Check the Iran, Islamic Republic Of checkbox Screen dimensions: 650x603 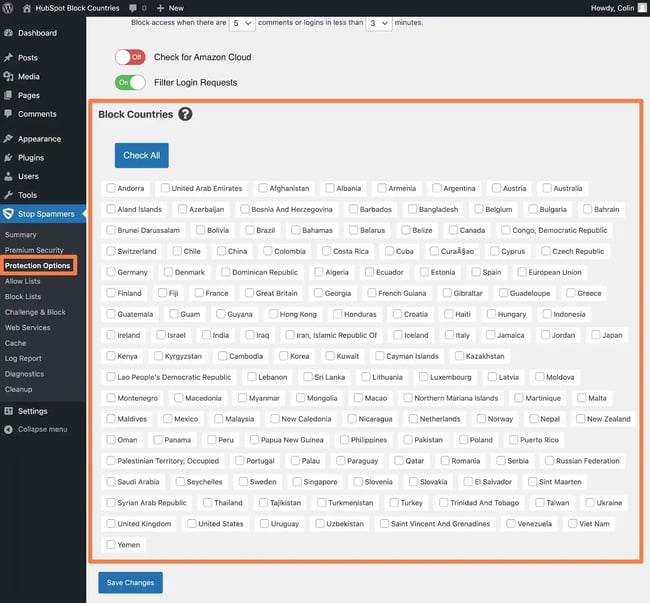pos(290,335)
